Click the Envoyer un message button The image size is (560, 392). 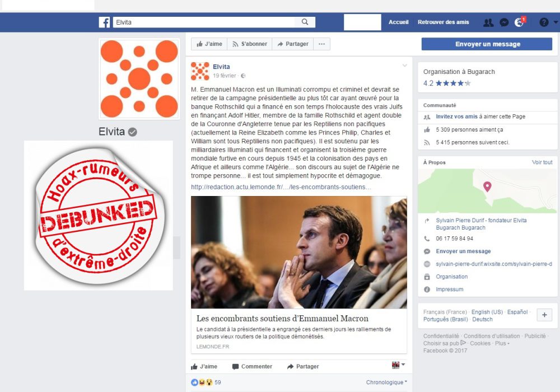coord(487,44)
